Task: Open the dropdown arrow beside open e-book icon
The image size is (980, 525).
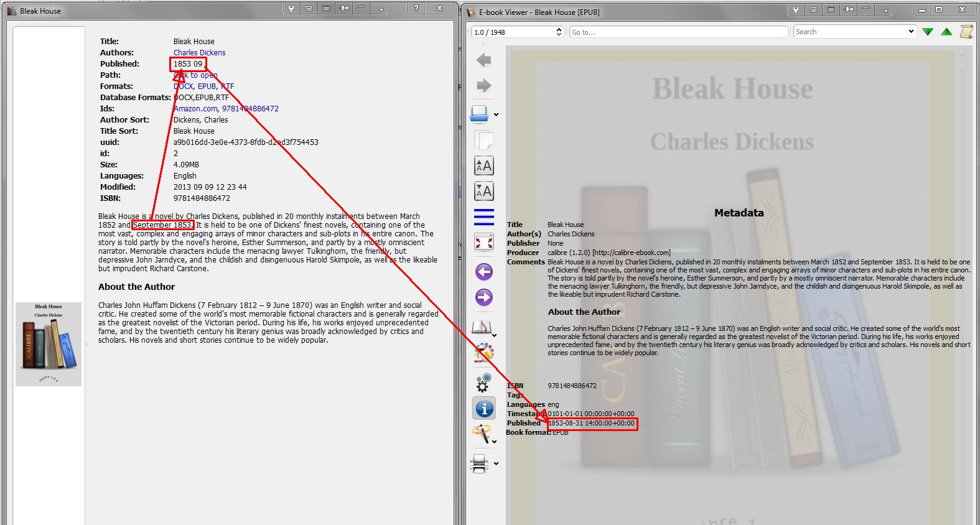Action: 496,115
